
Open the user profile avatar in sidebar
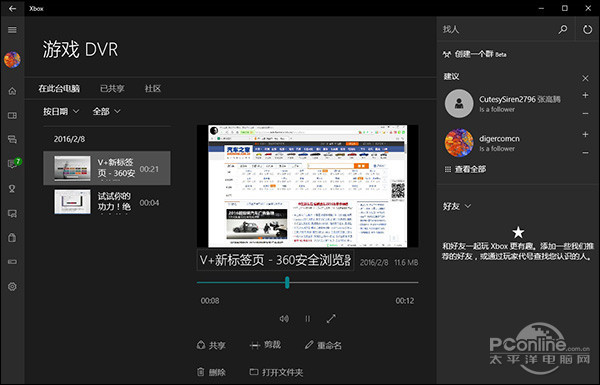tap(12, 60)
